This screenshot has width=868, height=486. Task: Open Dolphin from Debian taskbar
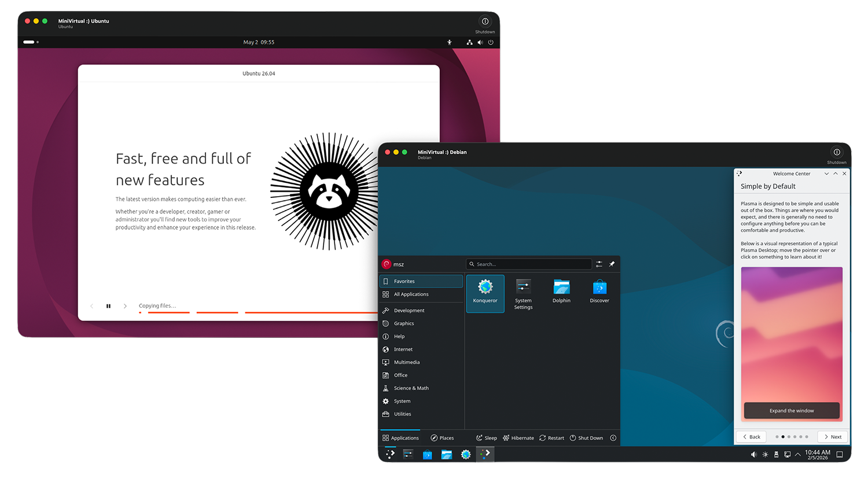pos(447,455)
